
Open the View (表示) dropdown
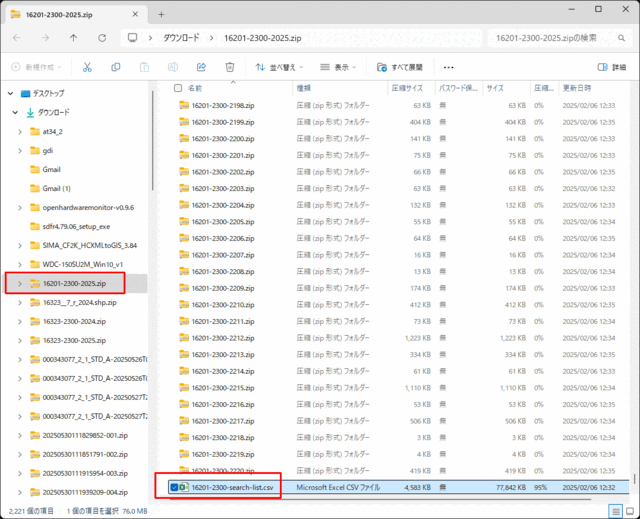tap(342, 67)
